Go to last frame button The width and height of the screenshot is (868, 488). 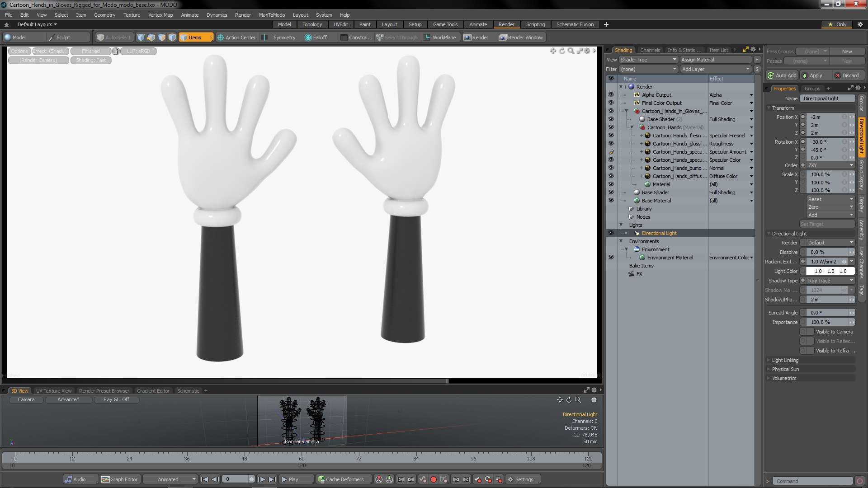tap(272, 479)
